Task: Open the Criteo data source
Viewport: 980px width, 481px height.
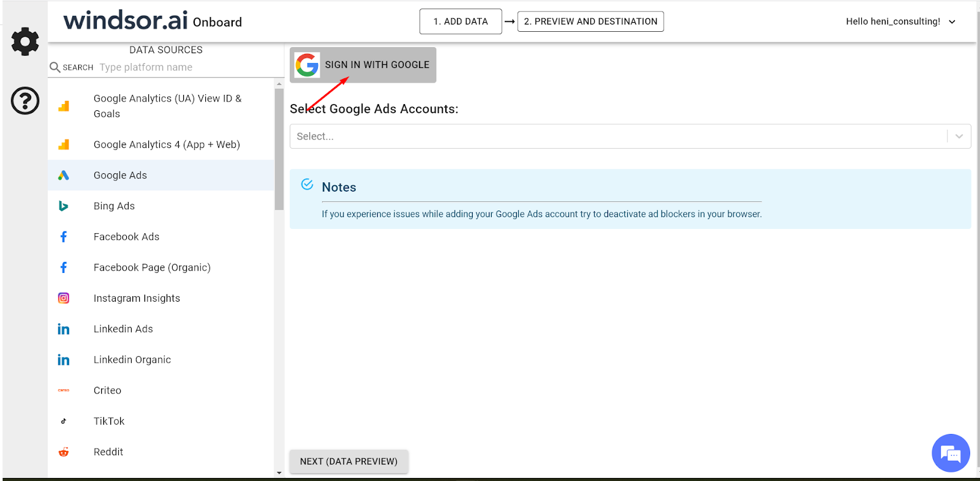Action: tap(161, 390)
